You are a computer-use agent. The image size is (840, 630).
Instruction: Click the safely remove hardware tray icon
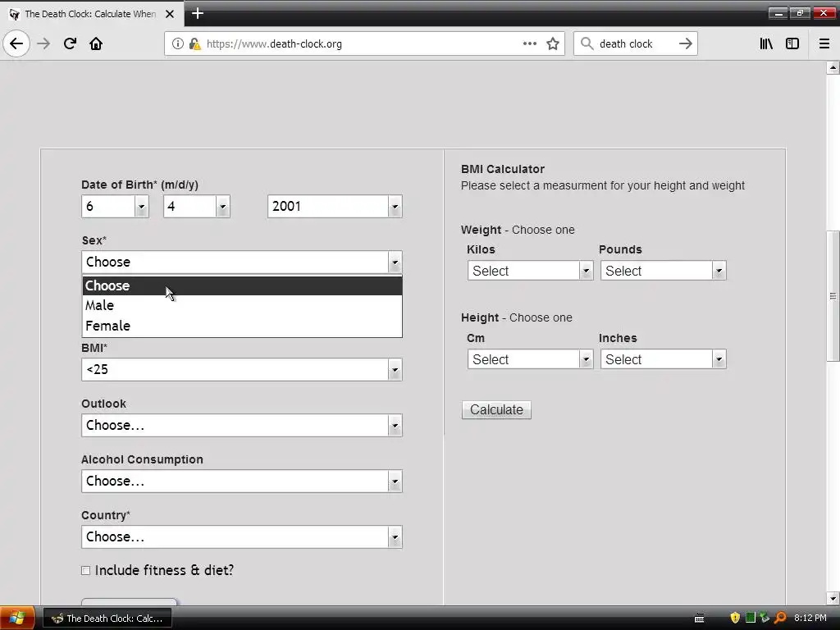[x=765, y=618]
